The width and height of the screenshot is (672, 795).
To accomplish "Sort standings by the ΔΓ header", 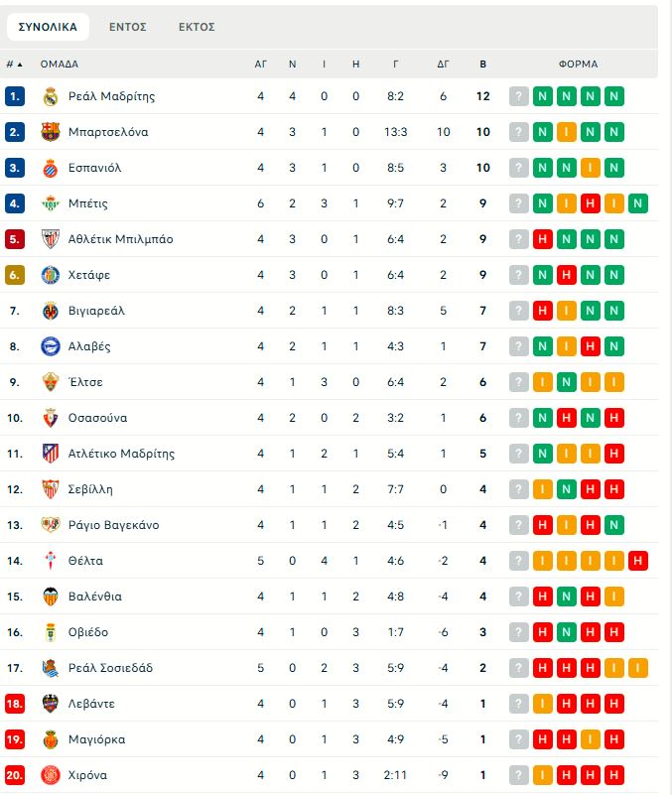I will [x=443, y=64].
